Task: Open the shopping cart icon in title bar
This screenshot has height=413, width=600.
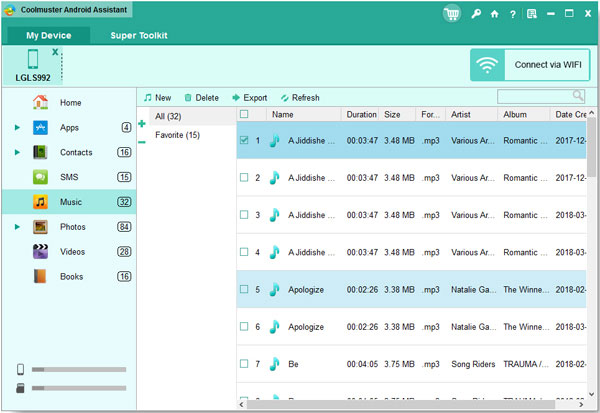Action: (453, 14)
